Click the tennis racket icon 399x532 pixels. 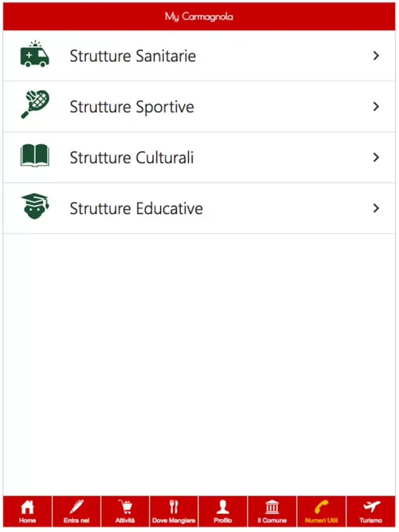tap(35, 104)
